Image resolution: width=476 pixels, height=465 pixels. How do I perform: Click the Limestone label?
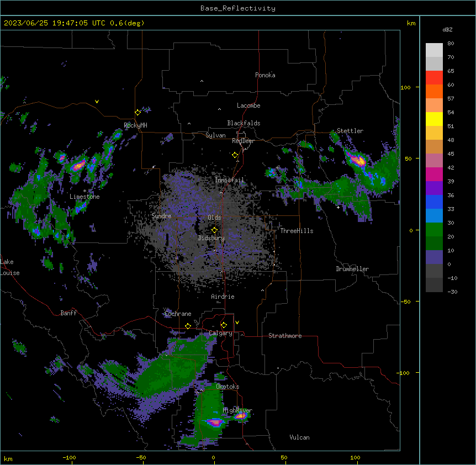tap(84, 197)
